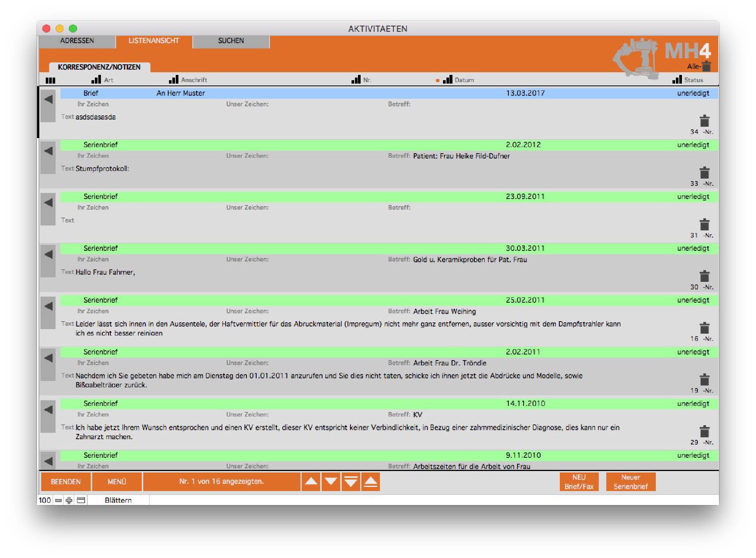Jump to last record arrow button
Screen dimensions: 756x558
point(351,482)
